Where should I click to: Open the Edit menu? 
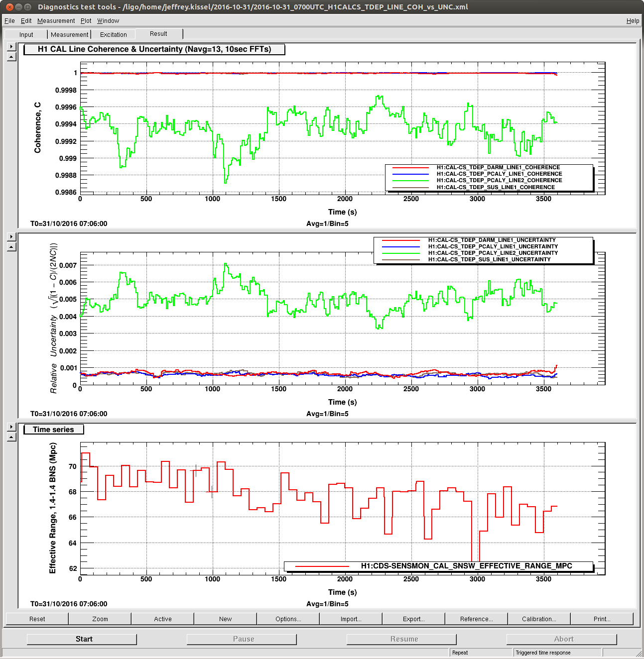(26, 21)
